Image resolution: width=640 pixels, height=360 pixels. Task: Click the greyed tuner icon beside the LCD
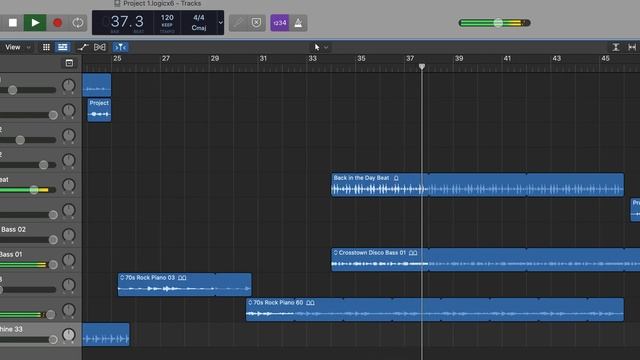tap(238, 23)
